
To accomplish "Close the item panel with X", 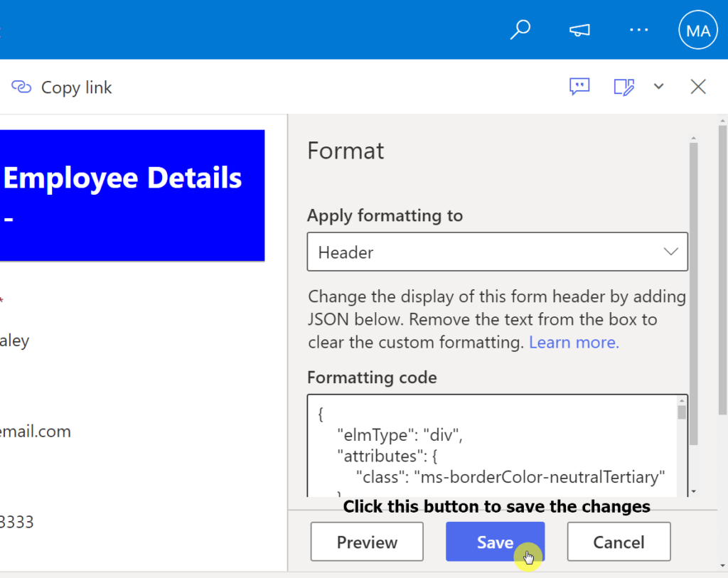I will (698, 87).
